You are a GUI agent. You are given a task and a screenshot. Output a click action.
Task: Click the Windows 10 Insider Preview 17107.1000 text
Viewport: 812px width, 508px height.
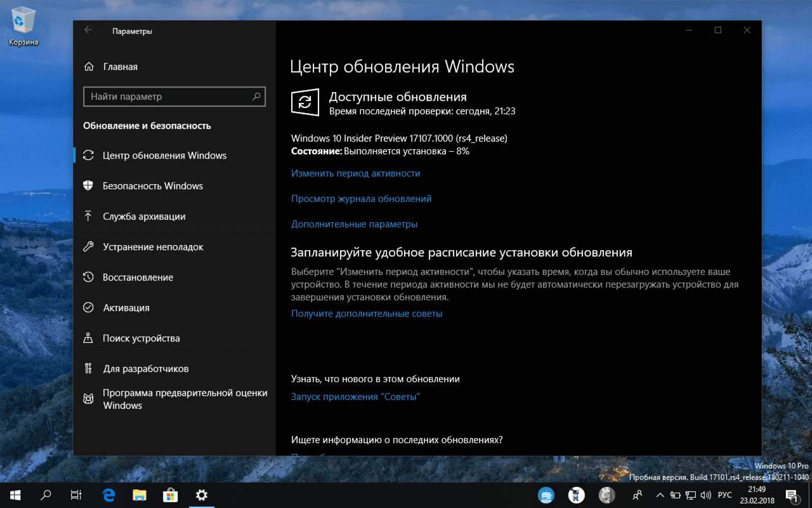pos(399,138)
